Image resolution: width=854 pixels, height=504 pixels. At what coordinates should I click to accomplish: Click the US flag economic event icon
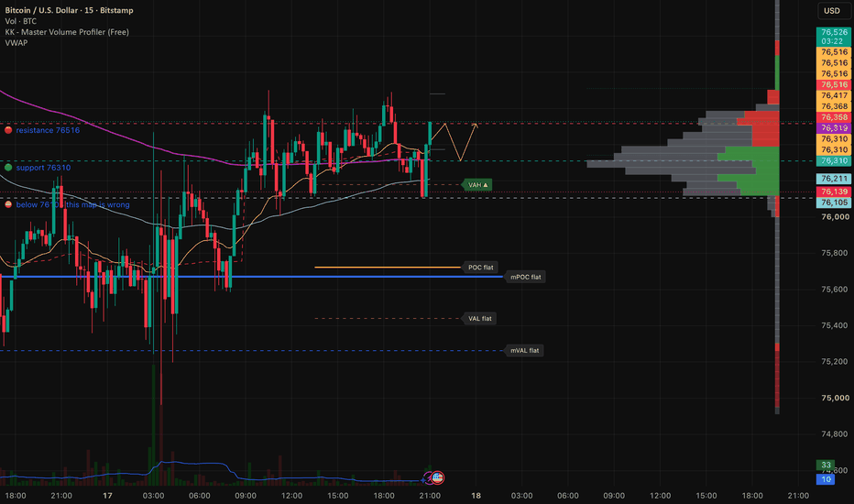tap(437, 477)
